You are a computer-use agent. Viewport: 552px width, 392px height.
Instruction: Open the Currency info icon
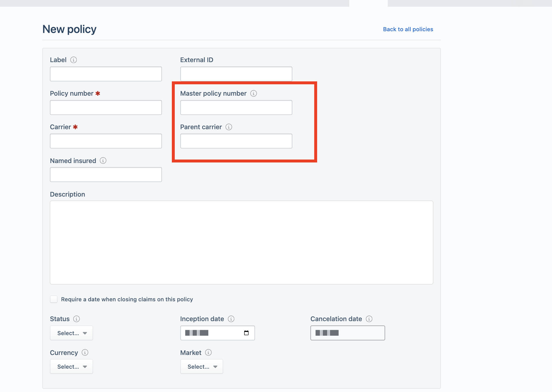(85, 352)
